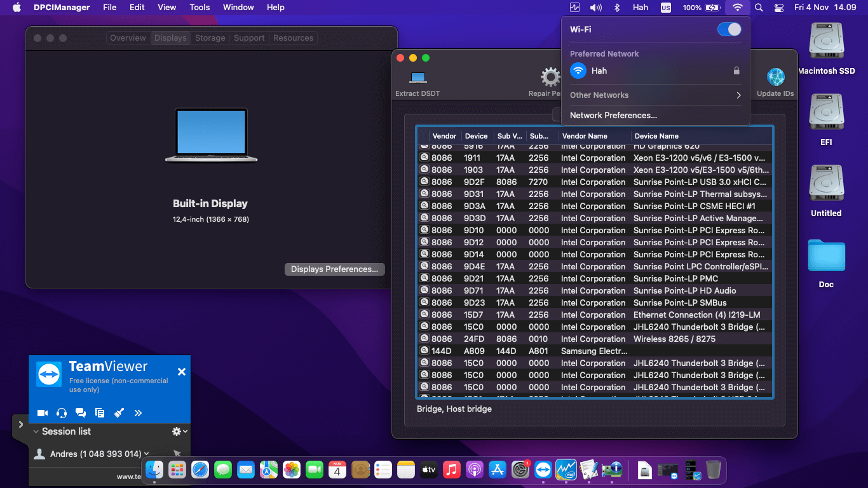The width and height of the screenshot is (868, 488).
Task: Select the Sunrise Point-LP SMBus row
Action: point(595,303)
